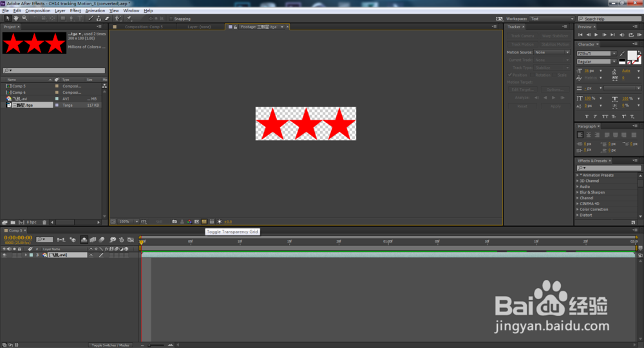Open the Effect menu

coord(75,11)
